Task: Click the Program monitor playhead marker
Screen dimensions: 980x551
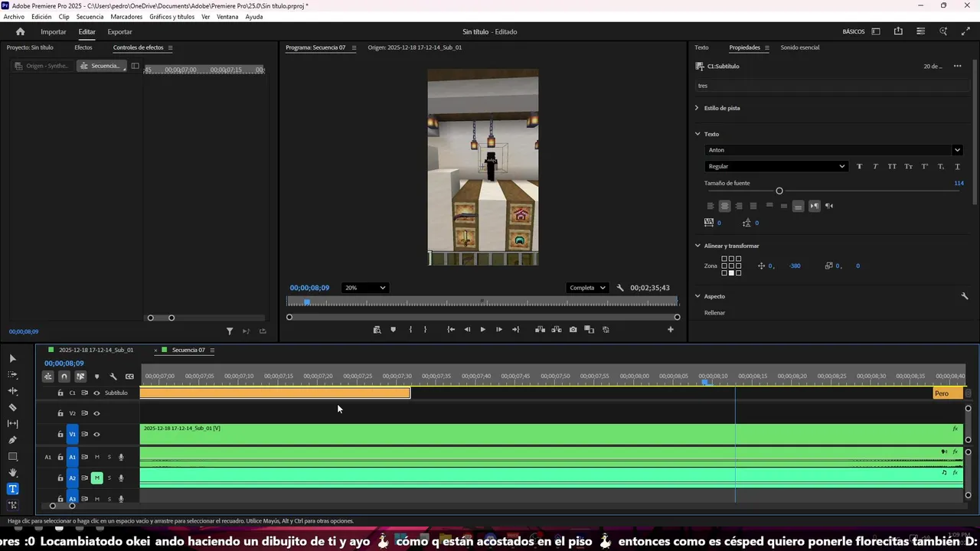Action: pyautogui.click(x=307, y=302)
